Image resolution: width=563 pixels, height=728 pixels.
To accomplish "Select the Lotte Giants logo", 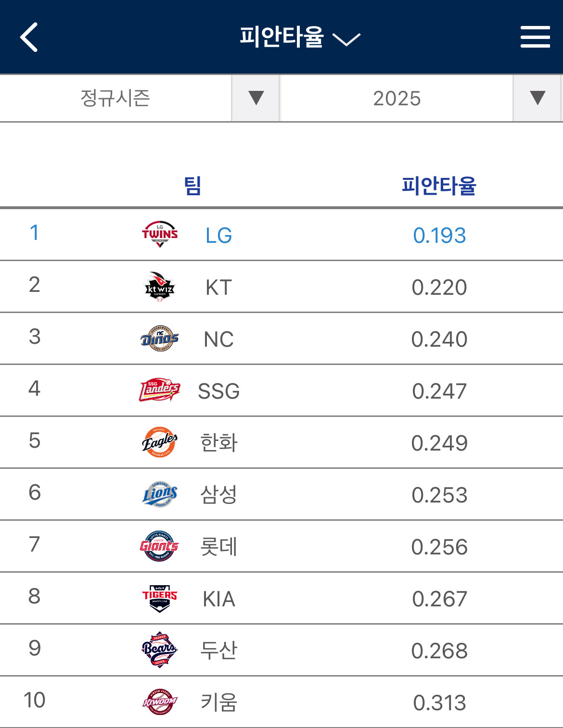I will (160, 546).
